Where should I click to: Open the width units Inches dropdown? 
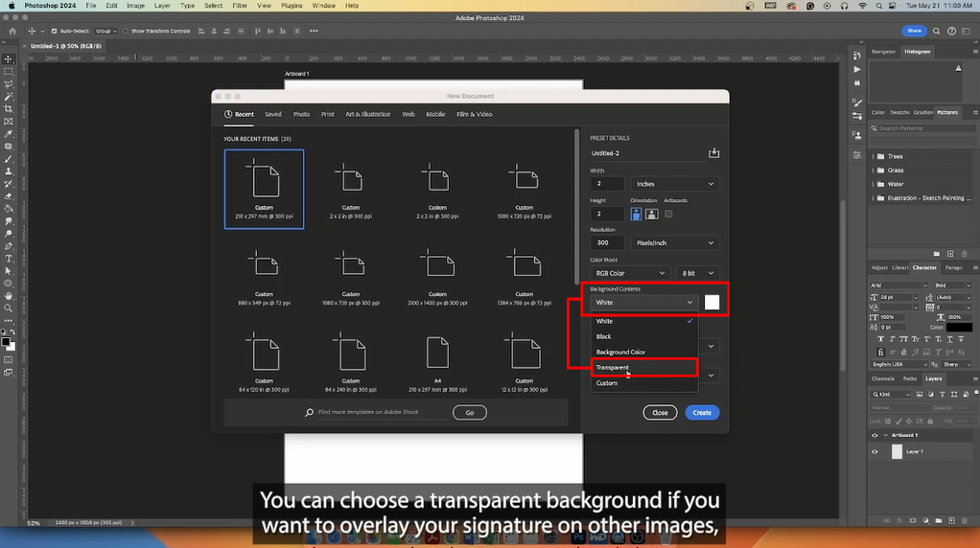[x=674, y=184]
